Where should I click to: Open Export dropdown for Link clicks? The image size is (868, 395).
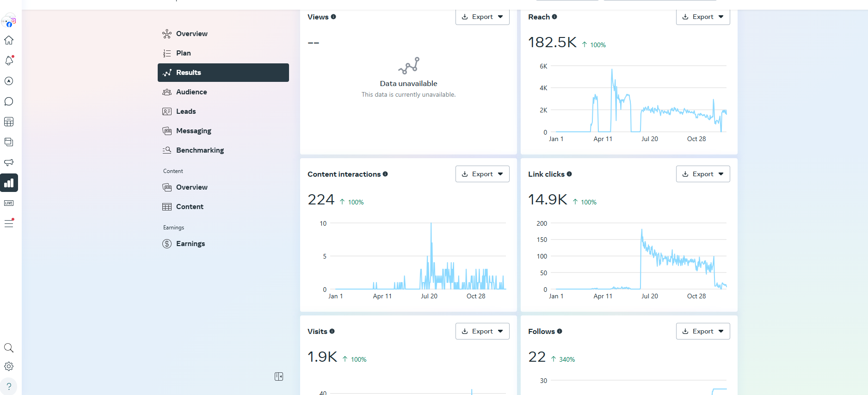[702, 174]
